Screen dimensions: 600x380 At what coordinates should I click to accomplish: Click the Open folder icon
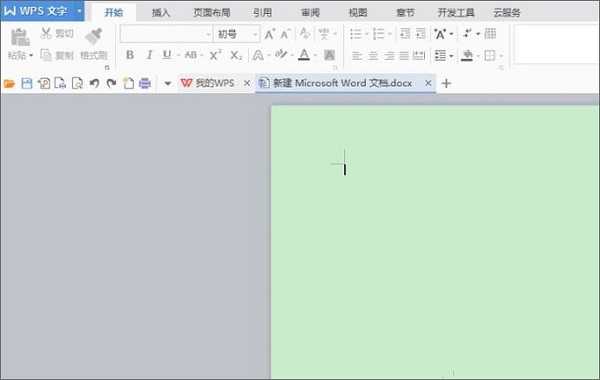(x=9, y=83)
